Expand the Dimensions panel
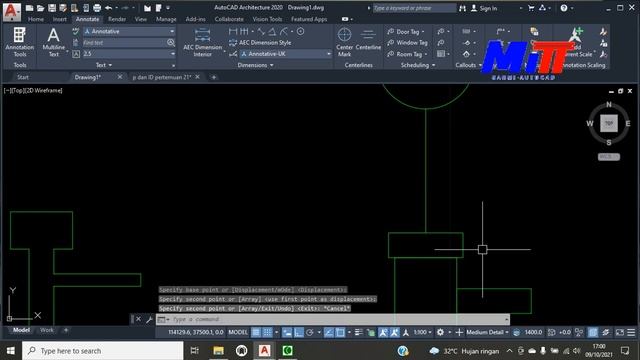Viewport: 640px width, 360px height. coord(256,65)
